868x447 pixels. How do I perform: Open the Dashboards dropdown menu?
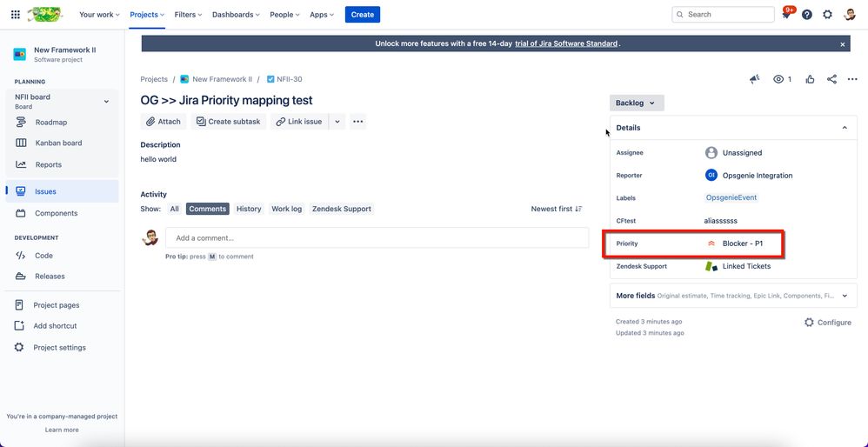click(236, 15)
